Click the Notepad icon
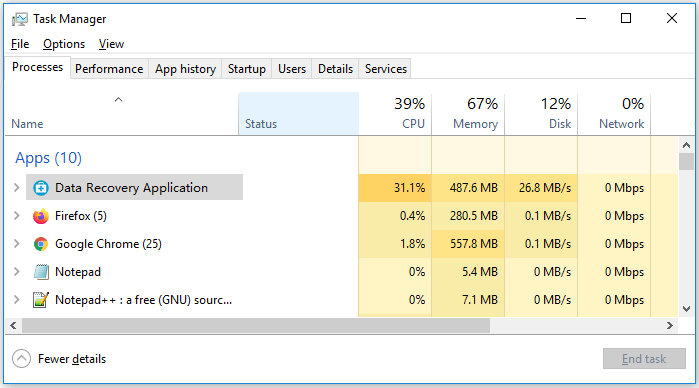Image resolution: width=699 pixels, height=388 pixels. point(41,272)
